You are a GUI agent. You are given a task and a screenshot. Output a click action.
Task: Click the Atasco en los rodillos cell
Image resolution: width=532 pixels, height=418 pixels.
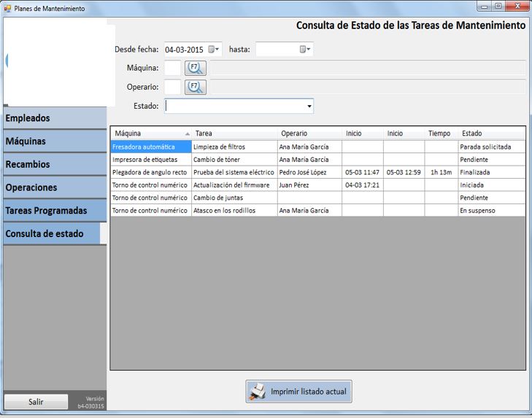click(234, 210)
